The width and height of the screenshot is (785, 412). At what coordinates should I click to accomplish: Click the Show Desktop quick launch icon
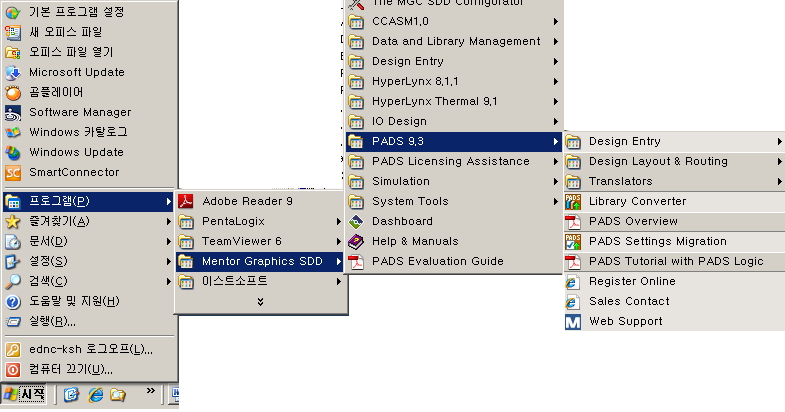pos(71,395)
